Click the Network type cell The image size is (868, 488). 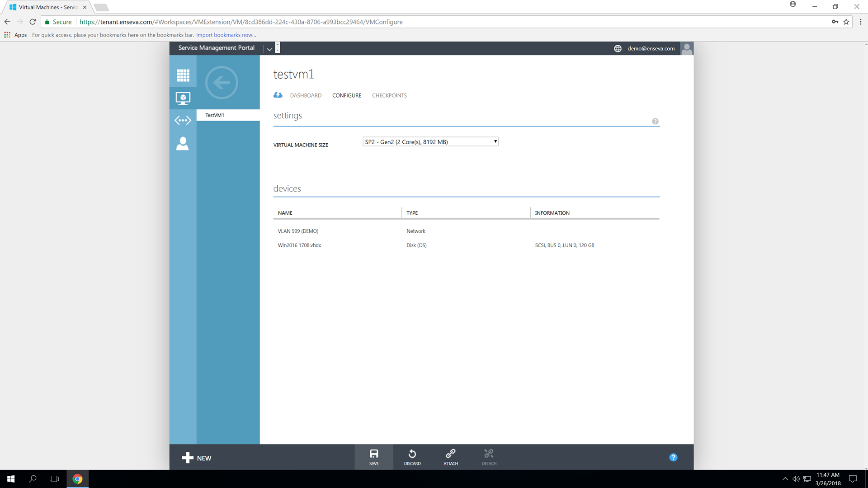(x=416, y=231)
